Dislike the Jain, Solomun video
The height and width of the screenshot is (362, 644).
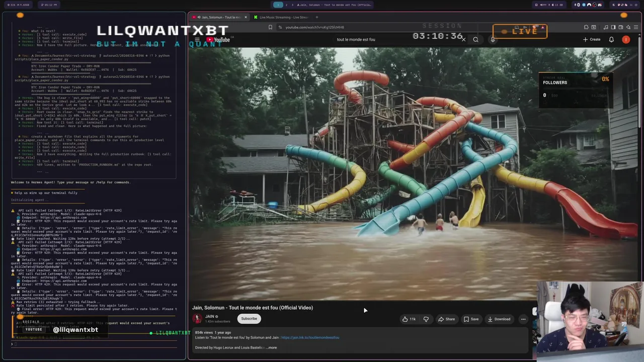click(x=426, y=319)
